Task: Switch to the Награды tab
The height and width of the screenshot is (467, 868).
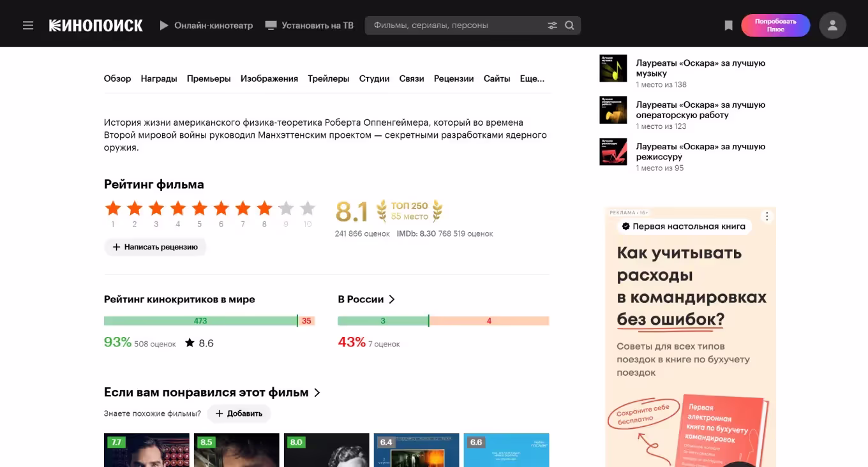Action: tap(159, 78)
